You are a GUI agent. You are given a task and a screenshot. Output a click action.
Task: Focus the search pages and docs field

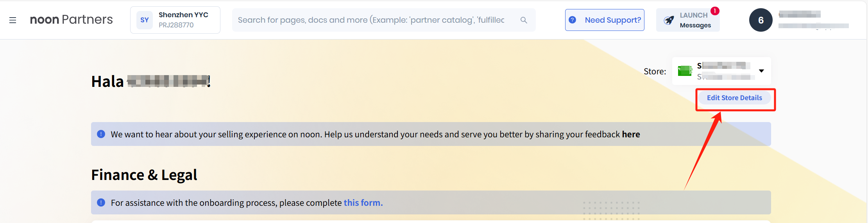371,20
